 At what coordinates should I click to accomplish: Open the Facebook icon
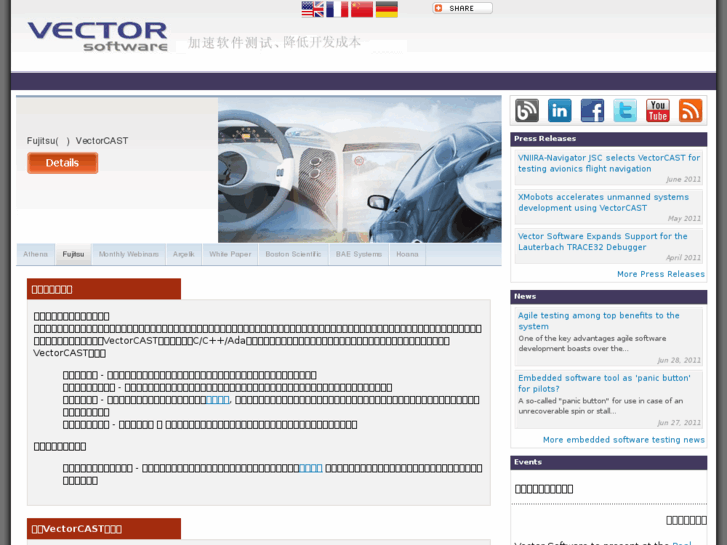click(592, 111)
